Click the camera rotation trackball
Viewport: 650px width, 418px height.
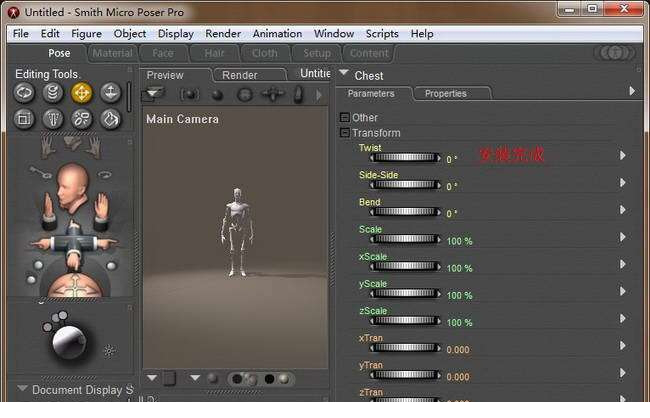point(75,285)
